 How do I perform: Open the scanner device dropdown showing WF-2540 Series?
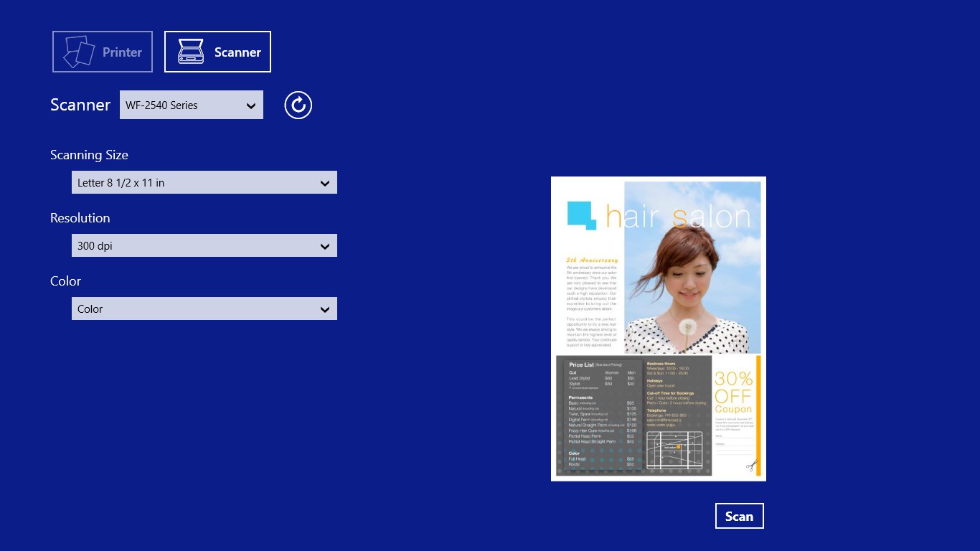click(x=191, y=105)
